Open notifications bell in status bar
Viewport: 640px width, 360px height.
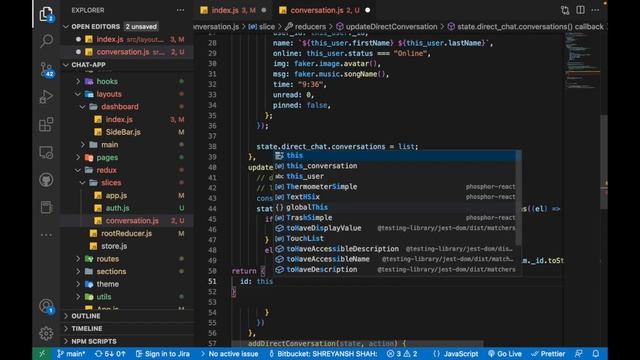coord(596,354)
